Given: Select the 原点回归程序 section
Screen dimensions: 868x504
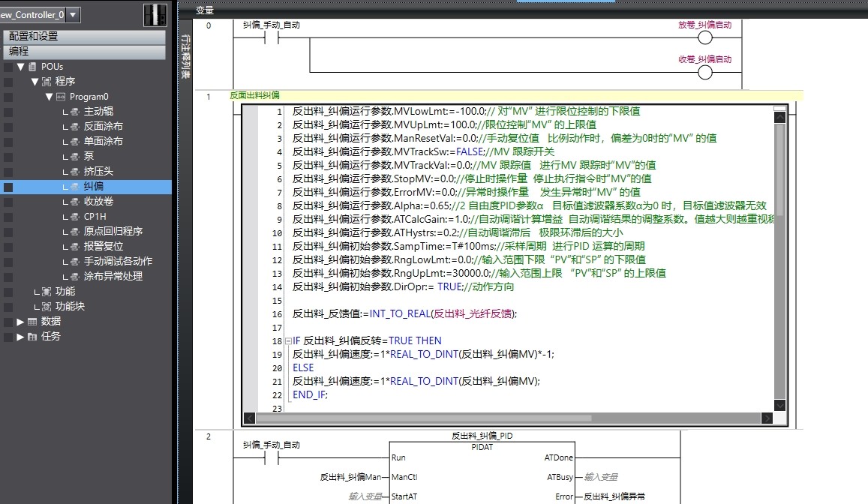Looking at the screenshot, I should pyautogui.click(x=113, y=231).
